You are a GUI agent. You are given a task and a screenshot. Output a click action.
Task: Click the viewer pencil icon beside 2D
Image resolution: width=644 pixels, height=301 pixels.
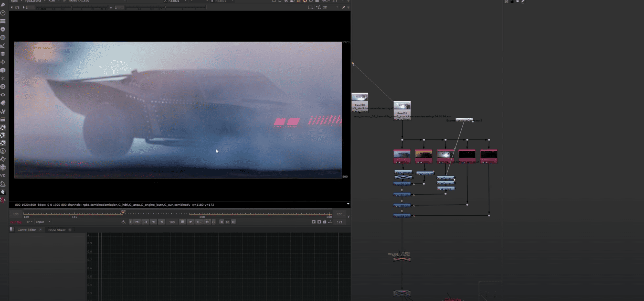[x=344, y=7]
